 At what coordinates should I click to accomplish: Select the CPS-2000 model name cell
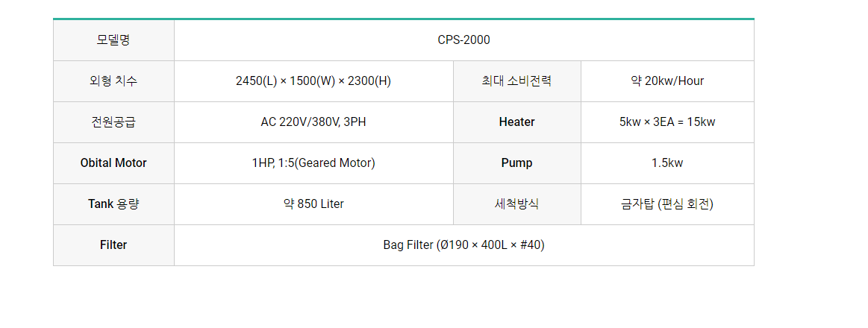pyautogui.click(x=463, y=40)
